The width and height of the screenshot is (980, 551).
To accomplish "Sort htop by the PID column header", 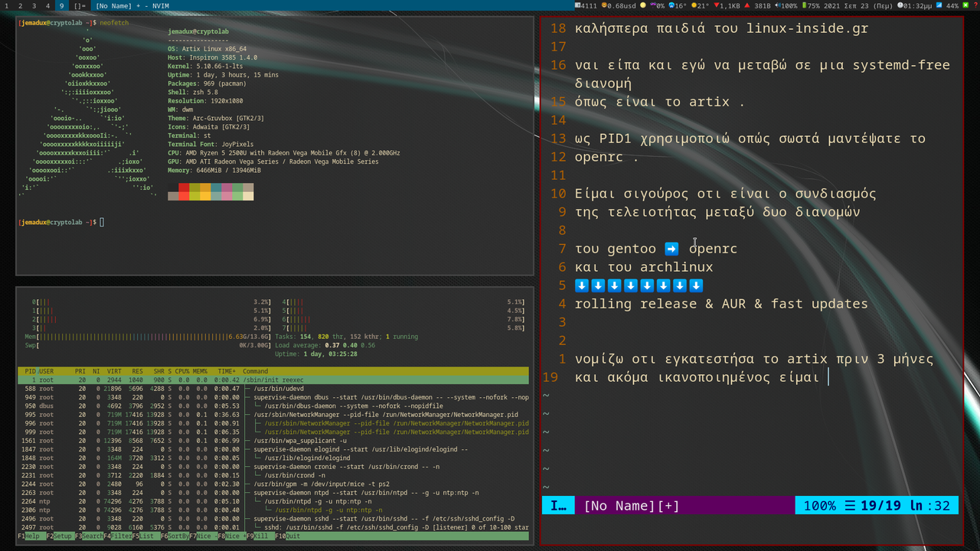I will (x=31, y=371).
